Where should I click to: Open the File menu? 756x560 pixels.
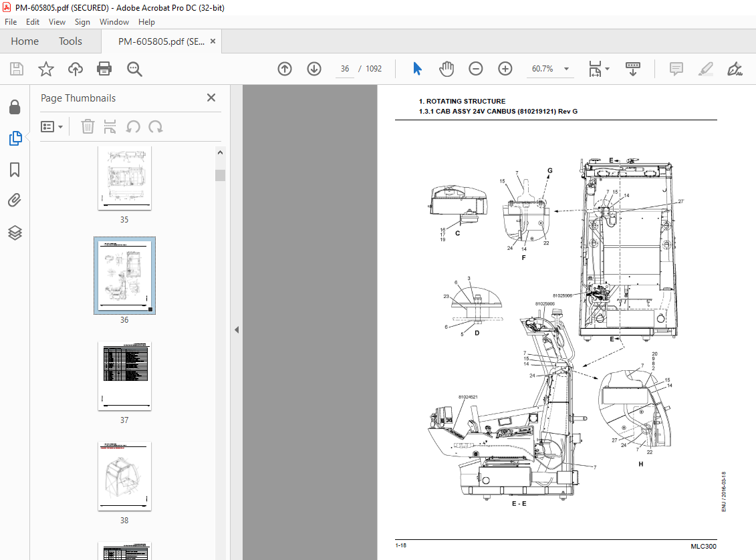pyautogui.click(x=11, y=22)
